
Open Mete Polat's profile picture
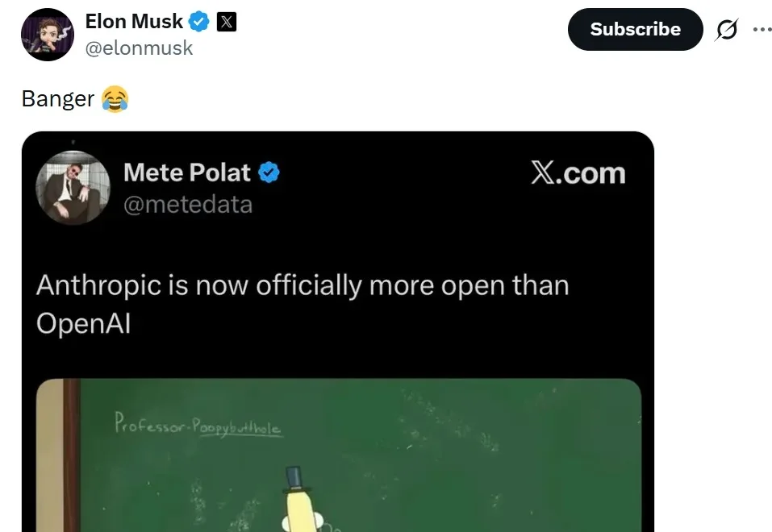pos(73,187)
